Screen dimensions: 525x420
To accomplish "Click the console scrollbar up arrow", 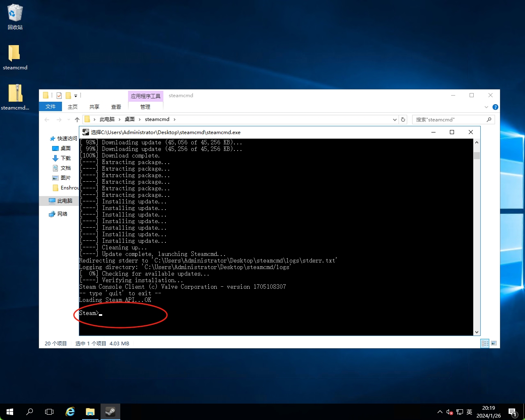I will click(477, 142).
